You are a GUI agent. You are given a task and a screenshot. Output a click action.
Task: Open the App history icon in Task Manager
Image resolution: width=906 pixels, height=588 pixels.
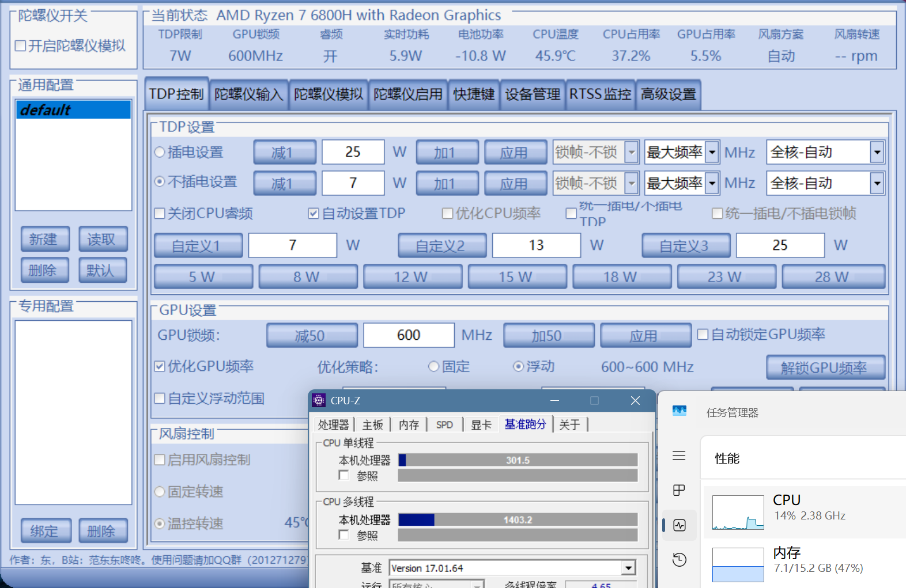coord(679,559)
